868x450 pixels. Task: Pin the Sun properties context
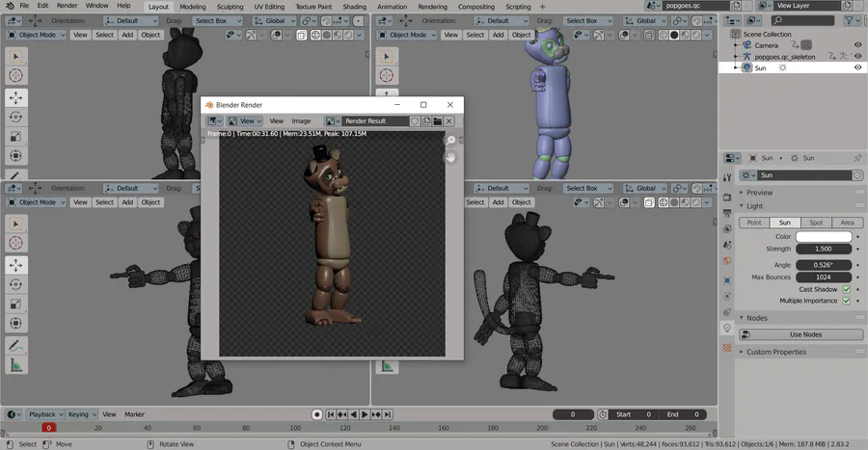(x=857, y=158)
